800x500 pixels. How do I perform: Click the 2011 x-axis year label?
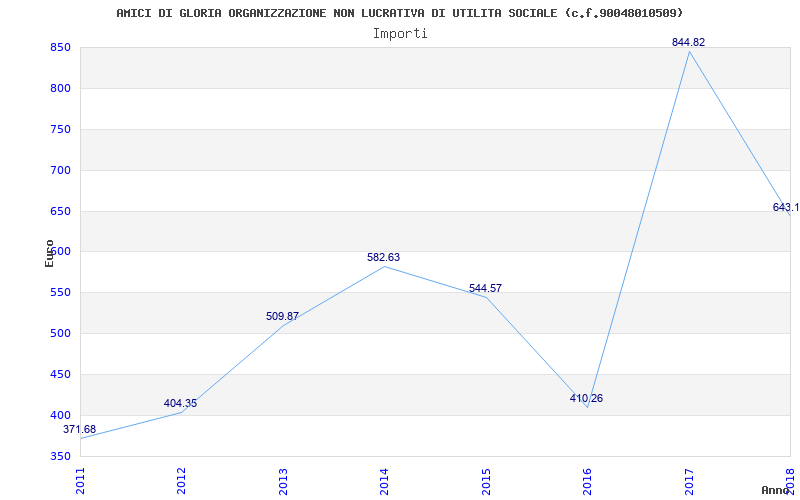coord(80,482)
